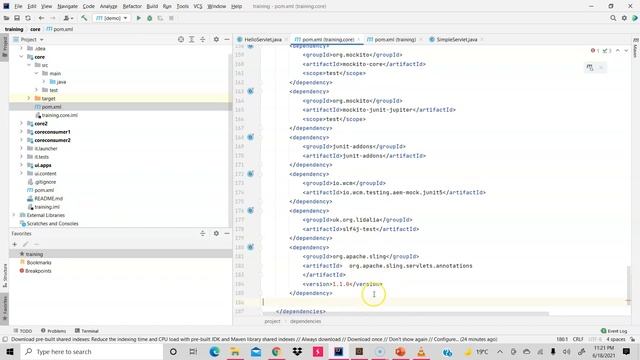
Task: Expand External Libraries node
Action: 14,215
